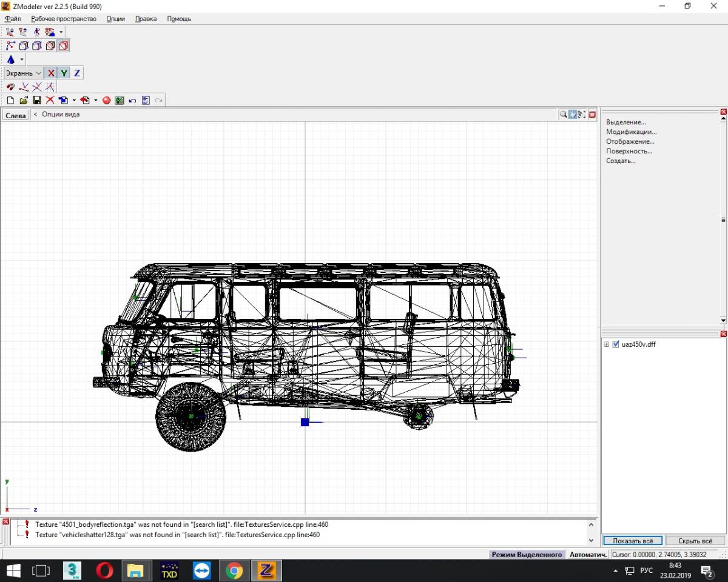Click the magnet snap icon
The width and height of the screenshot is (728, 582).
point(10,87)
